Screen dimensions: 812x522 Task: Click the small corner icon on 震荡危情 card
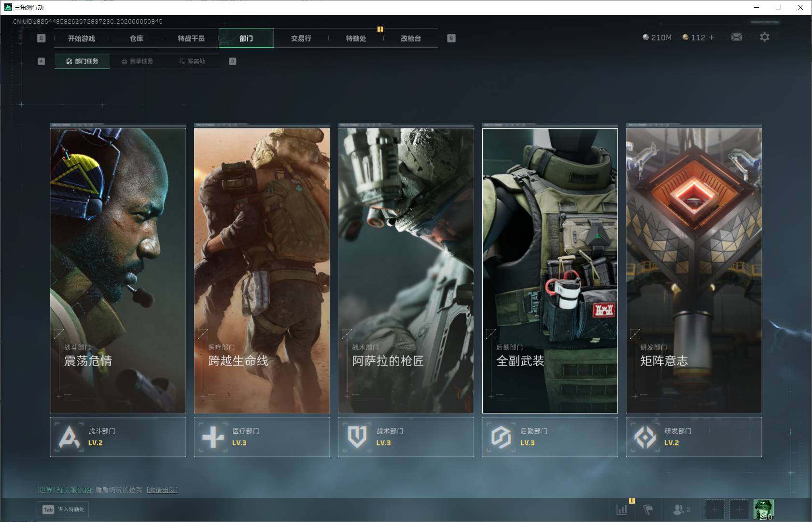[x=59, y=333]
